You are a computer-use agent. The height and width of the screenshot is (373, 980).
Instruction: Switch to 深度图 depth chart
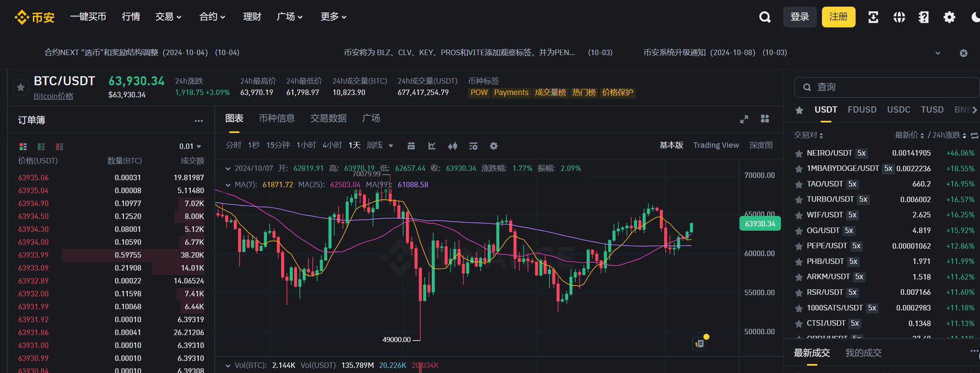tap(761, 145)
